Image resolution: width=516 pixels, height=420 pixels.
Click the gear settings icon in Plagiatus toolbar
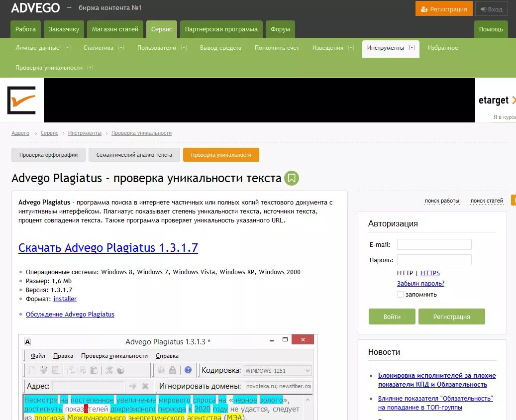point(161,370)
